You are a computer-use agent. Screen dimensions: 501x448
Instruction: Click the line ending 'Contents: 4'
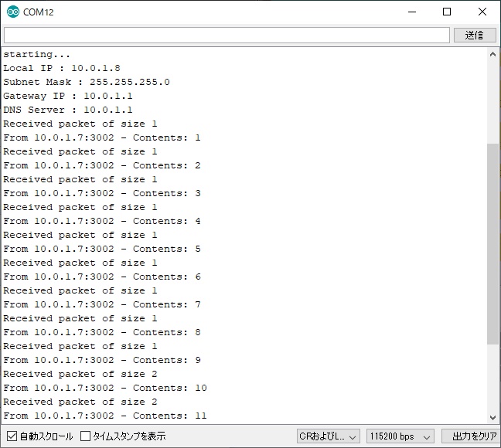point(102,221)
